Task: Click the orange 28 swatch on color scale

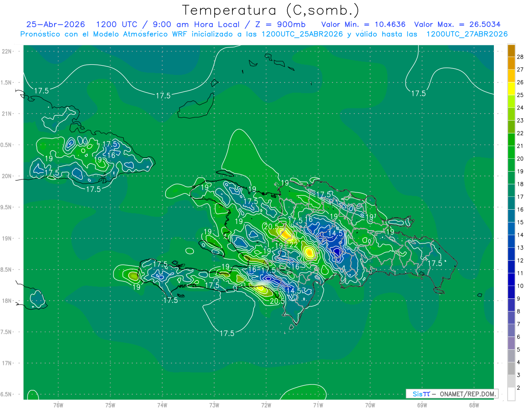Action: tap(511, 51)
